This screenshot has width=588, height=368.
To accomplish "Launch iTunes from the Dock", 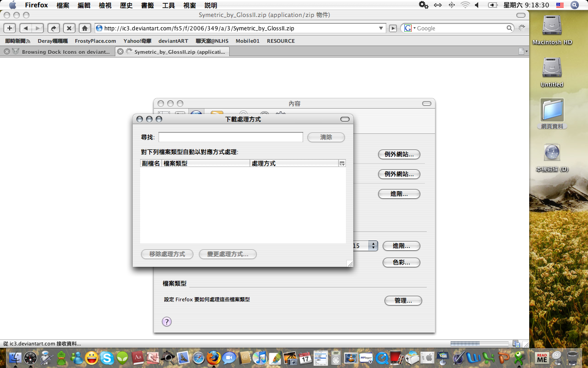I will tap(260, 358).
